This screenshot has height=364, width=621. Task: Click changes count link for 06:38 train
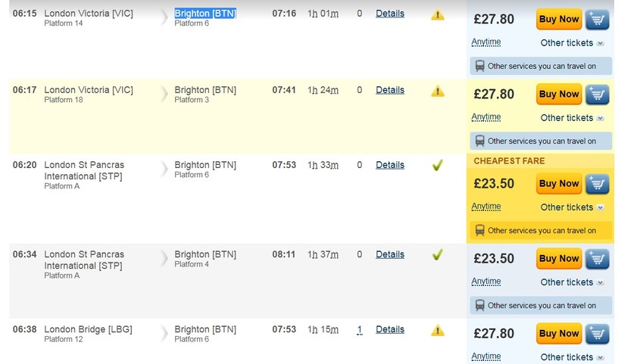click(360, 329)
